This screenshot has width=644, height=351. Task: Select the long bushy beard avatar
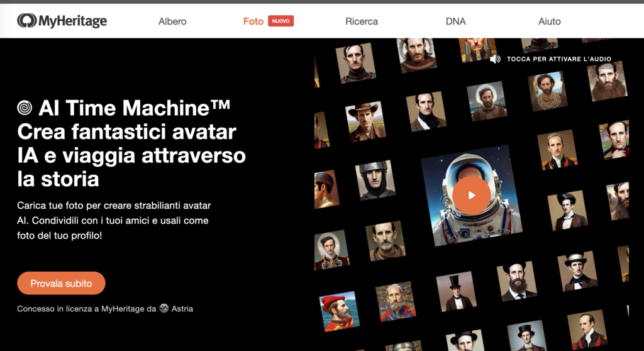click(609, 81)
